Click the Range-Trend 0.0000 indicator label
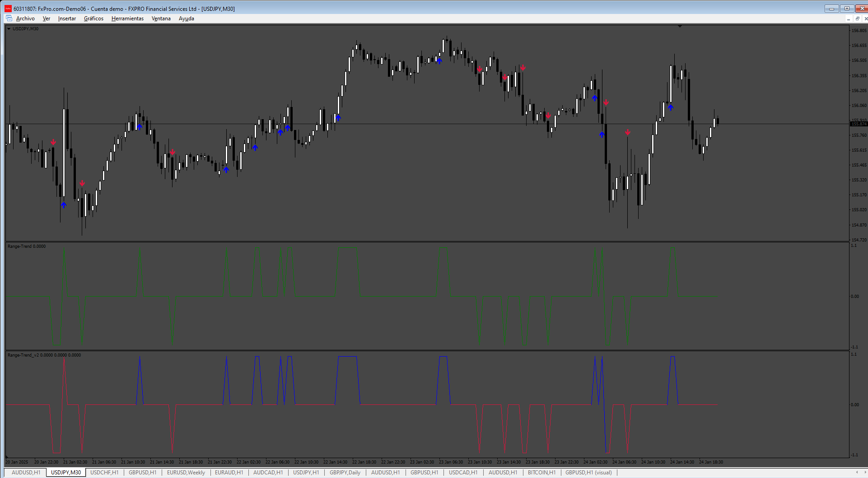 [x=27, y=246]
